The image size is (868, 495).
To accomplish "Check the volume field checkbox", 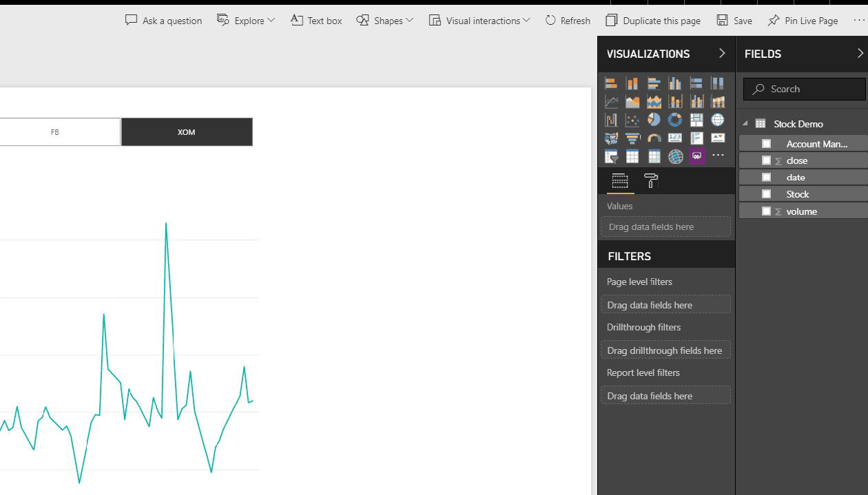I will (x=766, y=211).
